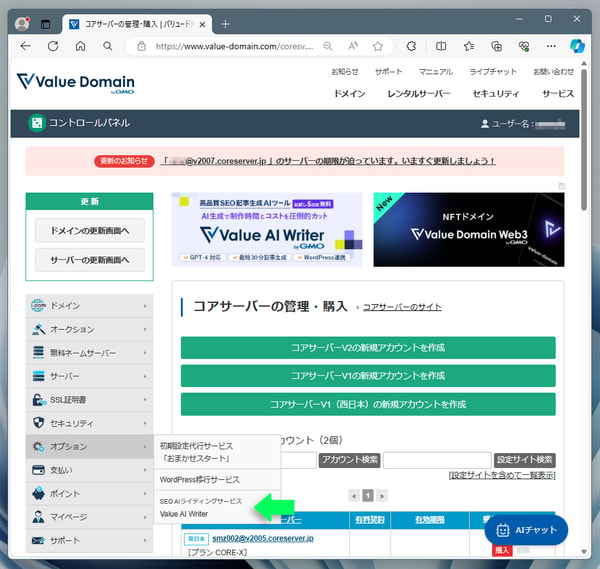Expand the 無料ネームサーバー sidebar menu
600x569 pixels.
click(x=89, y=352)
